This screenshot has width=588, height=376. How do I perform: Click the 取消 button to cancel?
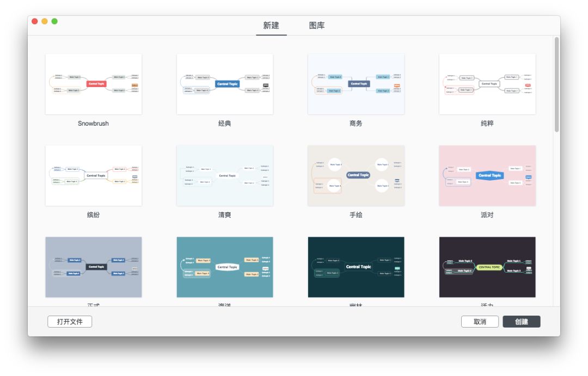[480, 321]
